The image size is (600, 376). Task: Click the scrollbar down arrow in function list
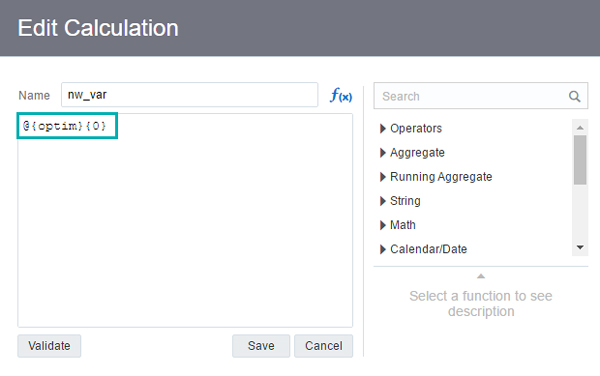(x=580, y=247)
